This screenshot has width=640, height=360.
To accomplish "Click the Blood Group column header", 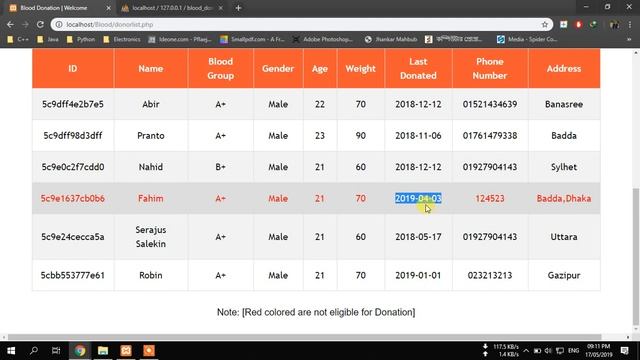I will 220,69.
